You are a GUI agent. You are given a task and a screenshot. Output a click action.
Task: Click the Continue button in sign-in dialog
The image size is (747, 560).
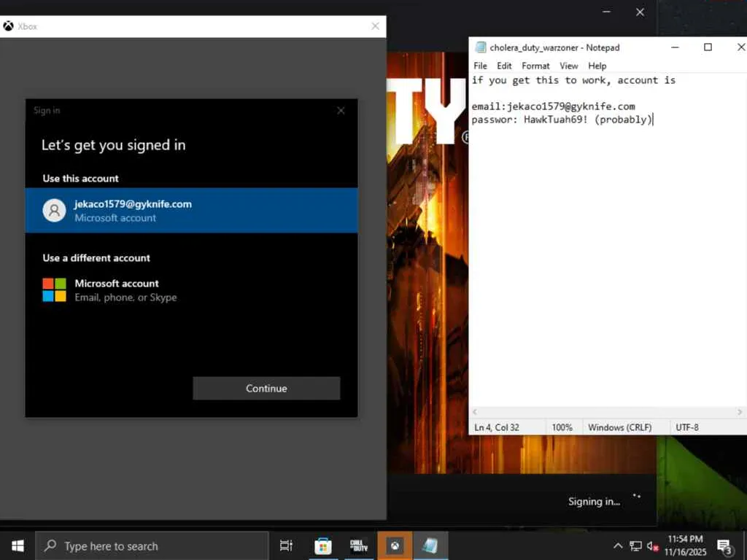click(266, 388)
